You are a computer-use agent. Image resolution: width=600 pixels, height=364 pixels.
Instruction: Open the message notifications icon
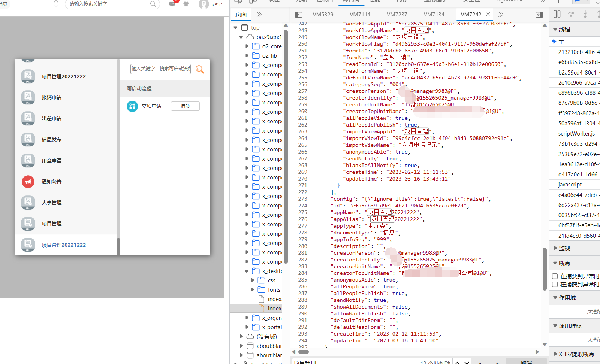click(x=172, y=4)
